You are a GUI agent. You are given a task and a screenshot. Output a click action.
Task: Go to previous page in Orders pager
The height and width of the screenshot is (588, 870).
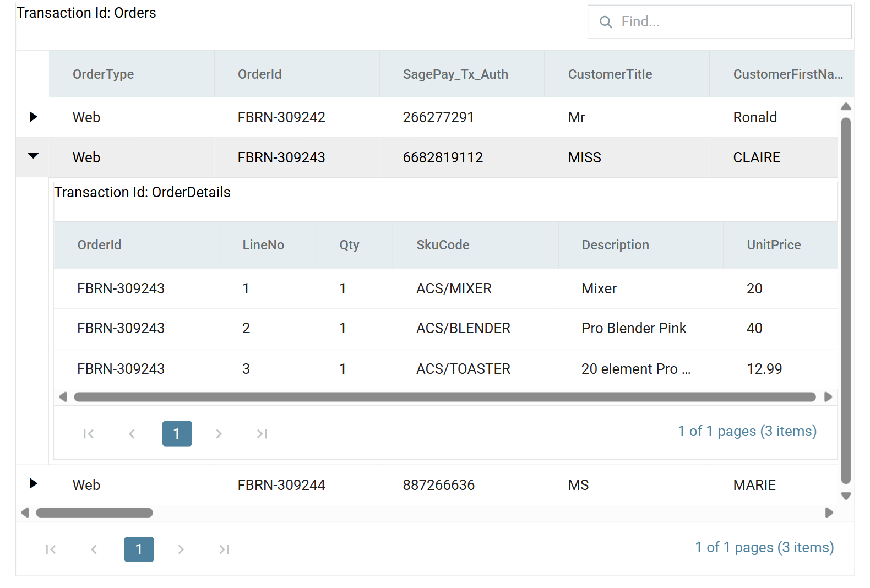pos(94,549)
